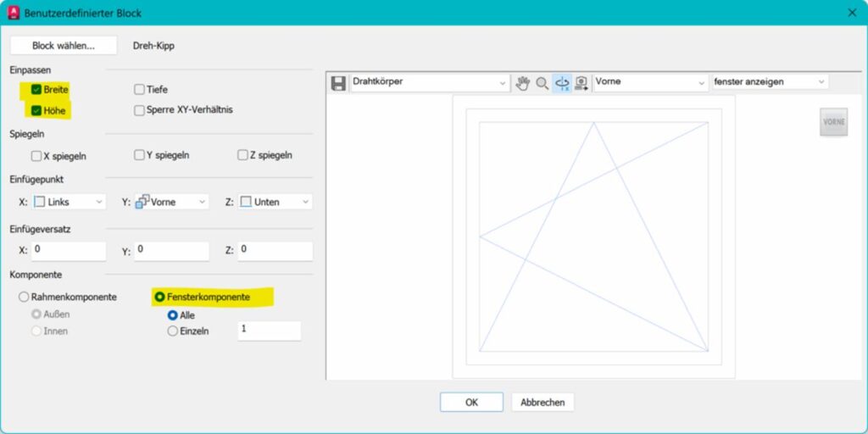Click the window block preview drawing

click(x=593, y=237)
